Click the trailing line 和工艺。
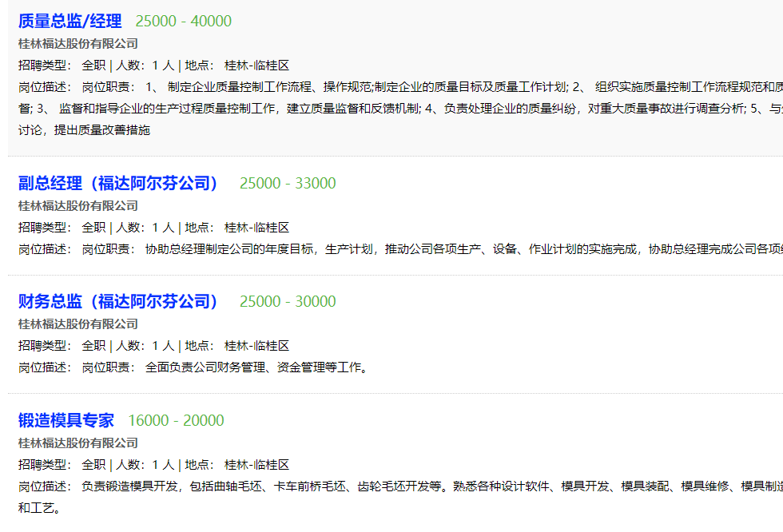Screen dimensions: 783x532 (x=39, y=508)
